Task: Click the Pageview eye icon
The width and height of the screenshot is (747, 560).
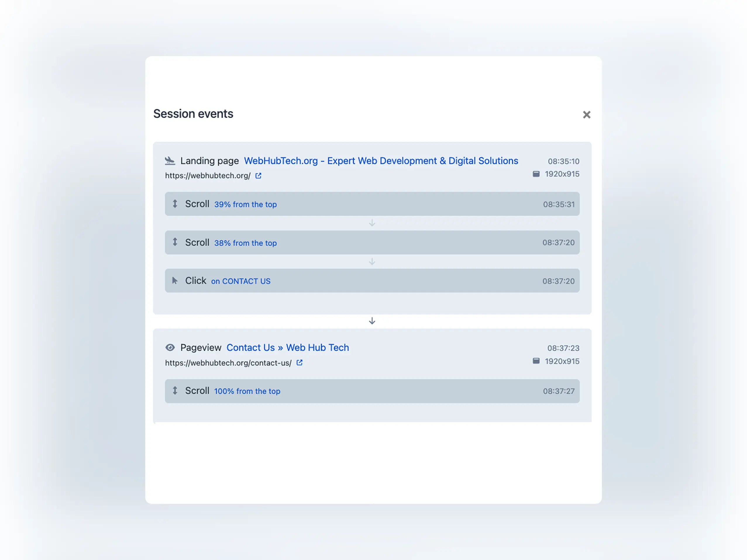Action: coord(171,347)
